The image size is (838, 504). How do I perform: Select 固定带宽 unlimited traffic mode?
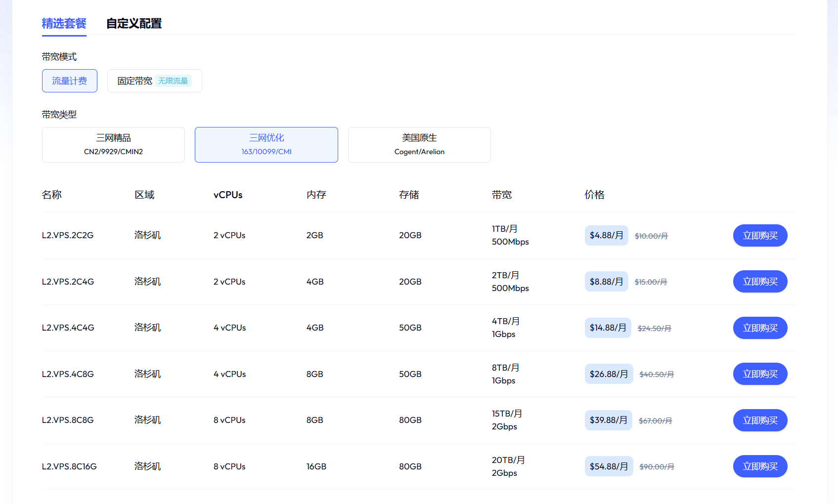pyautogui.click(x=154, y=81)
